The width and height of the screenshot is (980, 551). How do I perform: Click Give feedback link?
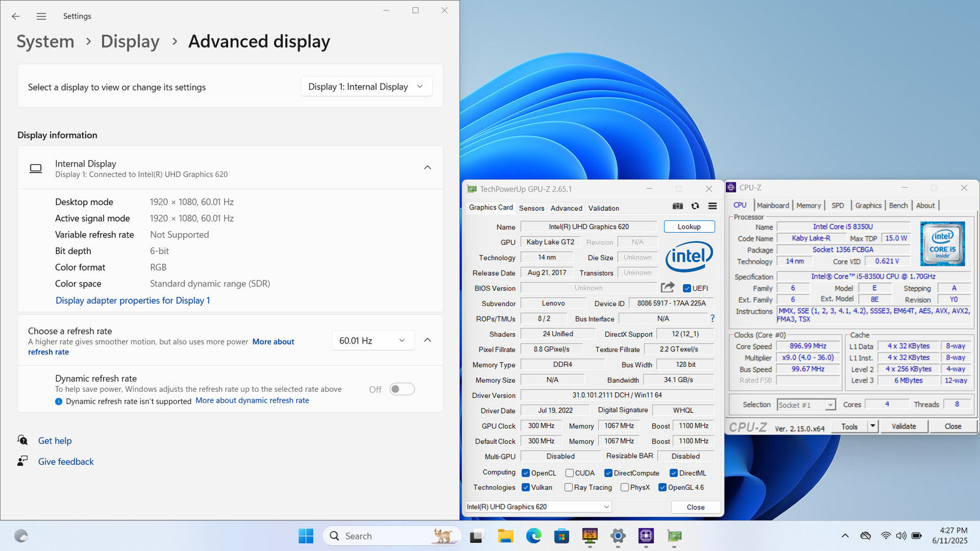tap(66, 462)
